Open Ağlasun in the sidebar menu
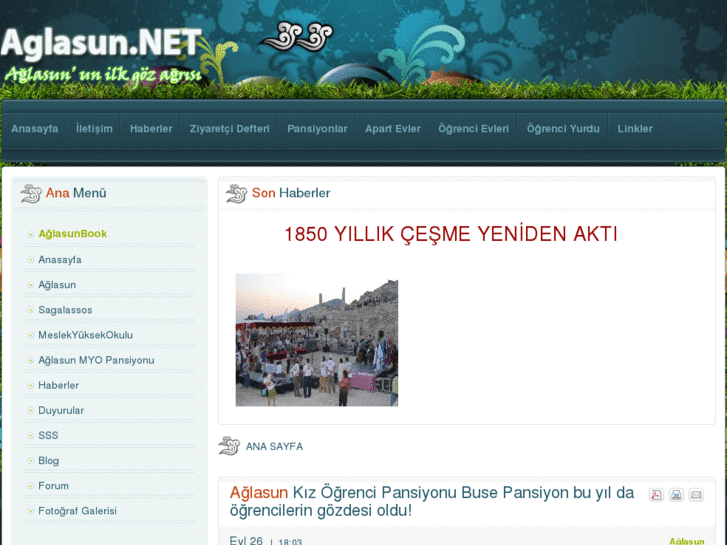Screen dimensions: 727x545 coord(57,285)
